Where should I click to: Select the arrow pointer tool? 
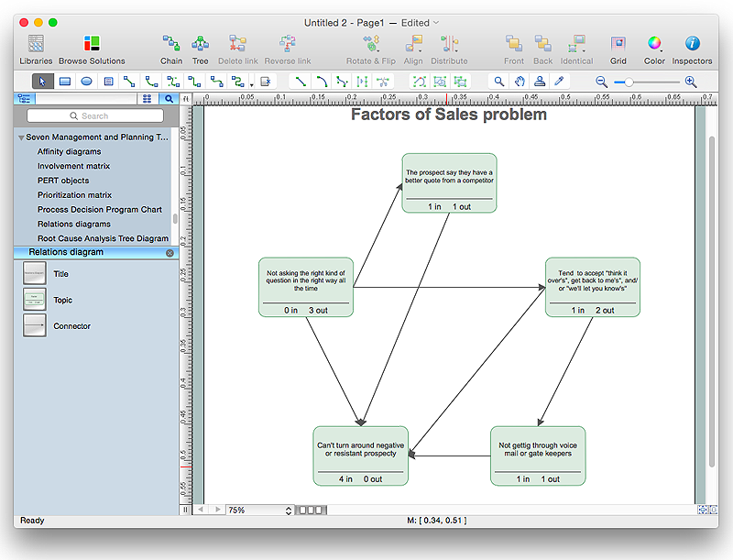pos(42,82)
